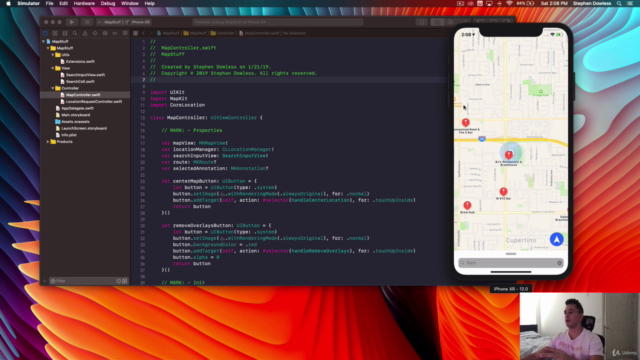Tap the Homestead Bowl & The X Bar pin
Viewport: 640px width, 360px height.
pos(465,122)
